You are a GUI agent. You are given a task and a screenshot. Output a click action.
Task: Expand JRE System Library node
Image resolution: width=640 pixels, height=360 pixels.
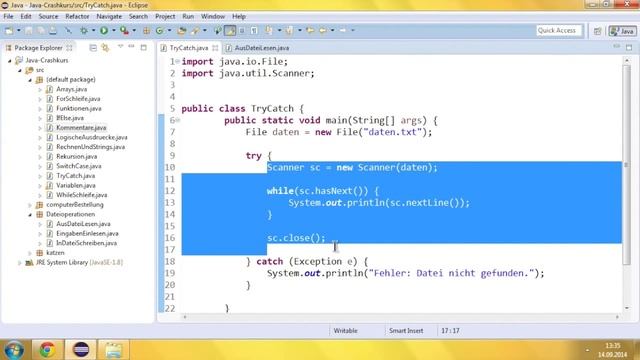click(20, 263)
